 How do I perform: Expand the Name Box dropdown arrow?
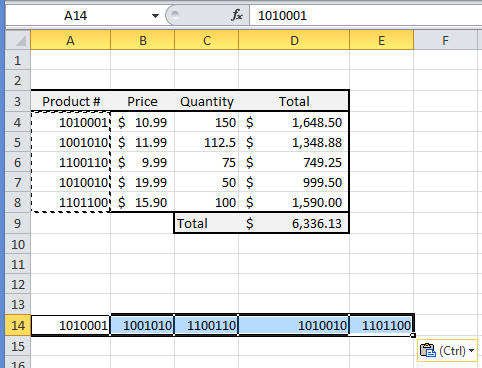[155, 16]
